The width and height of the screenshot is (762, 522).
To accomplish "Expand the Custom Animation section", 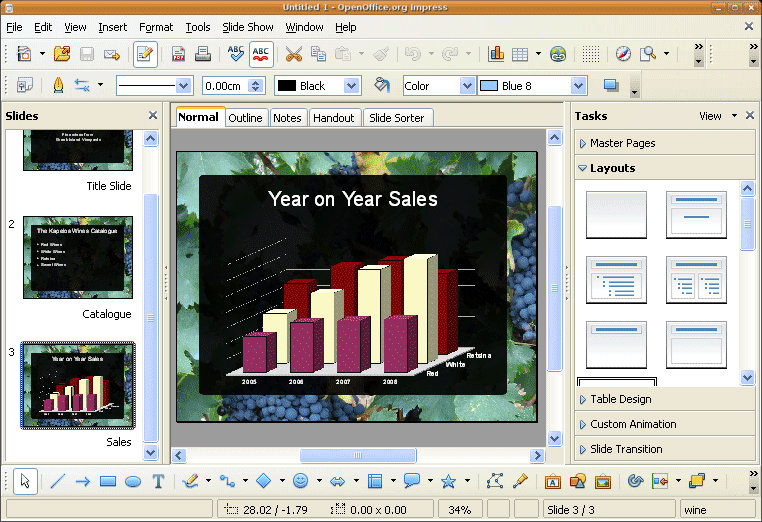I will pos(632,424).
